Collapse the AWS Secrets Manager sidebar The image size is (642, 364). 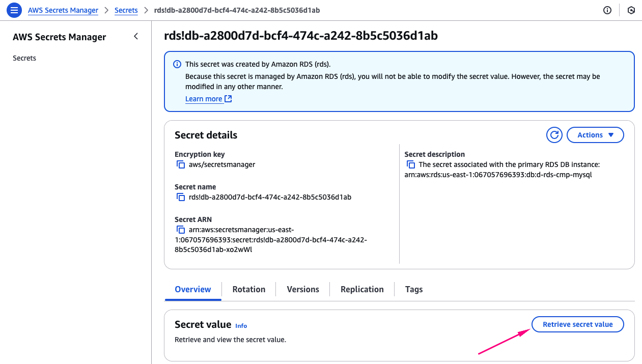[x=136, y=37]
